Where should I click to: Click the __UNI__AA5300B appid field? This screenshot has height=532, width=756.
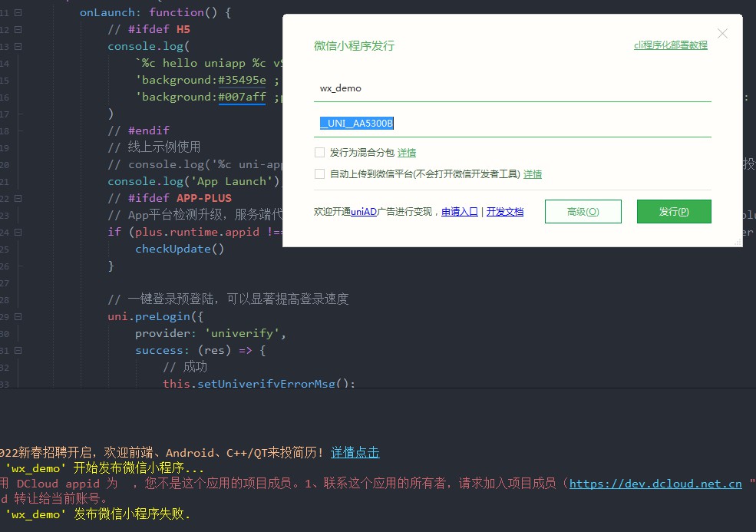click(x=512, y=124)
